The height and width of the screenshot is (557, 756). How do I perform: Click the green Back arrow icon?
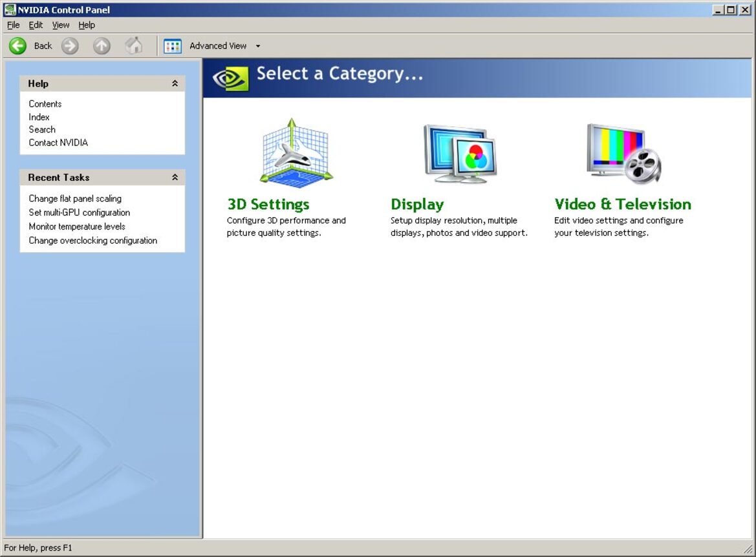[18, 46]
